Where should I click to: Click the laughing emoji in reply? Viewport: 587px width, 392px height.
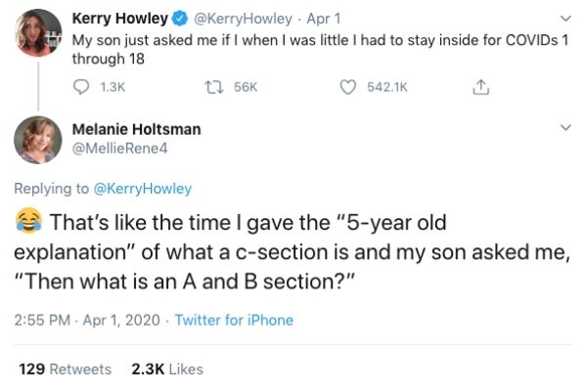click(26, 219)
